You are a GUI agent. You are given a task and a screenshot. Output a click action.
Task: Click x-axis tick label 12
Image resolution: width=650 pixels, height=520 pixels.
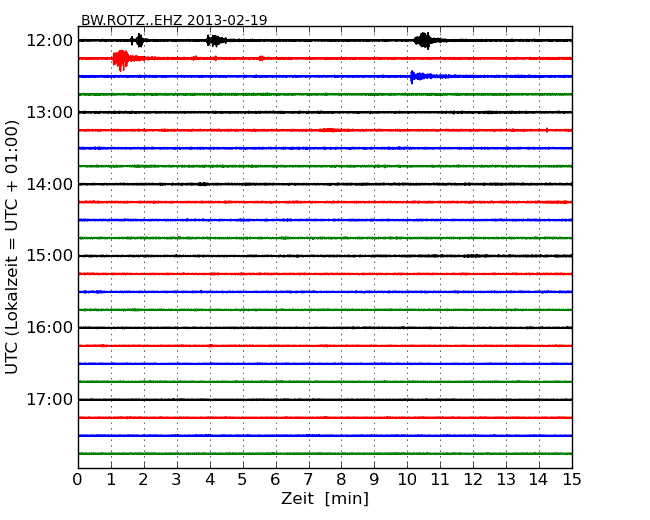(x=473, y=480)
